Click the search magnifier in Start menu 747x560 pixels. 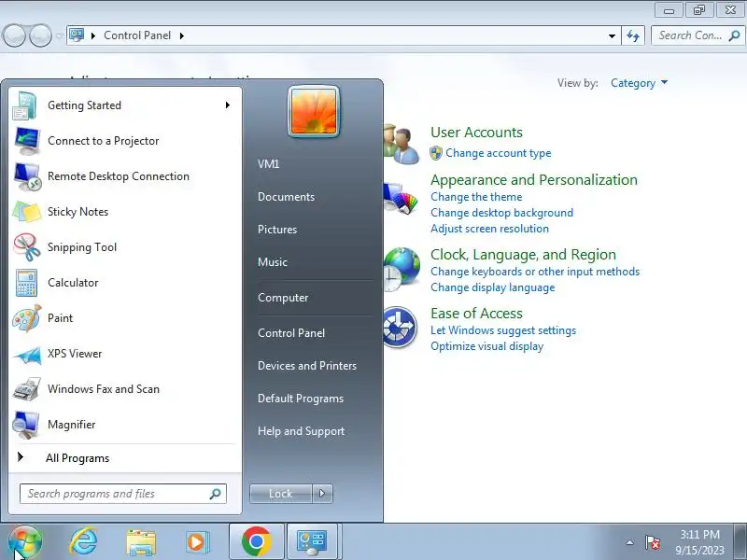[x=215, y=494]
